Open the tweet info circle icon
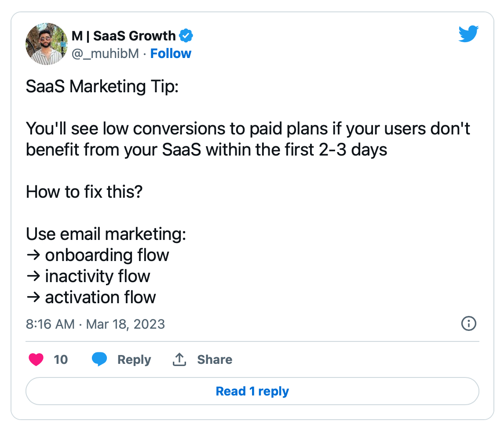504x428 pixels. pos(469,323)
